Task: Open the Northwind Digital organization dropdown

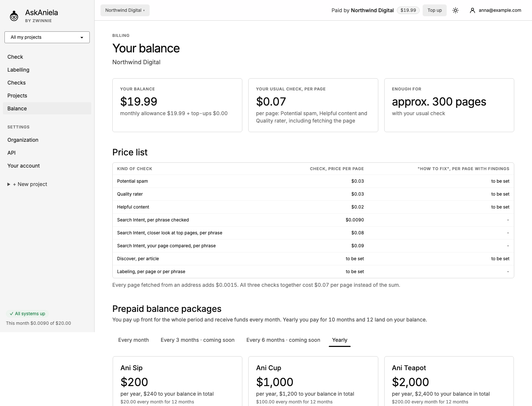Action: coord(125,10)
